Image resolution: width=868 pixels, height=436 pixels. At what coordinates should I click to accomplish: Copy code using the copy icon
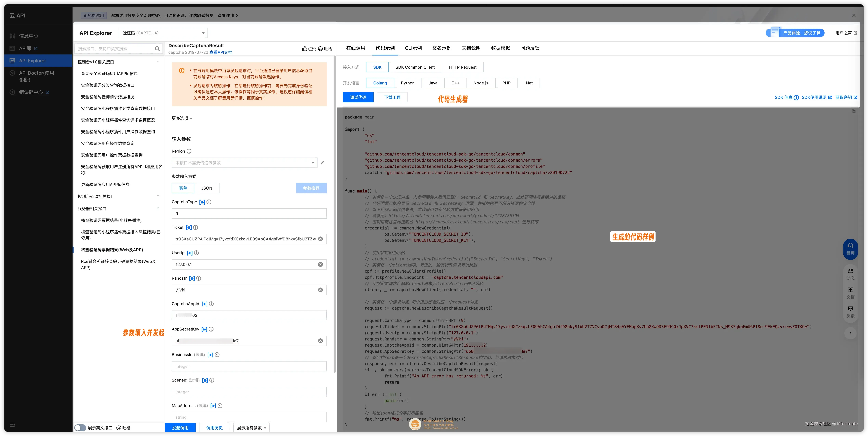click(853, 111)
